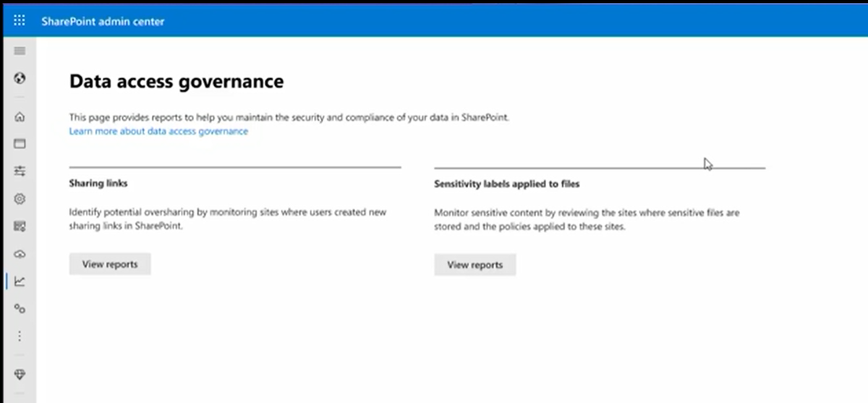View reports for Sharing links
The width and height of the screenshot is (868, 403).
(109, 264)
